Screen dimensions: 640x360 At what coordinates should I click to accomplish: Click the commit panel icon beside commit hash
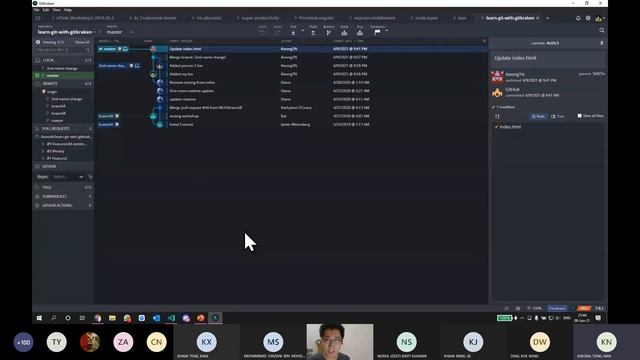coord(602,43)
